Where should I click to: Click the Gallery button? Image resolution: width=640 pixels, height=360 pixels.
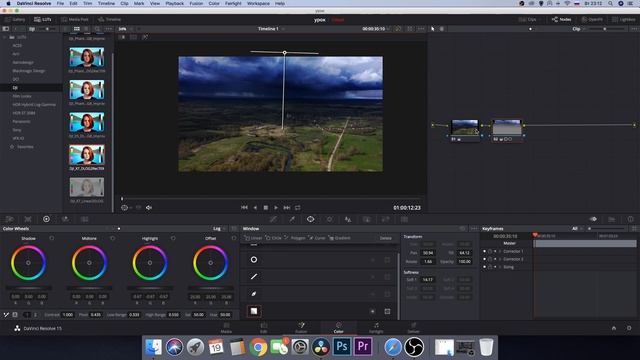[x=15, y=19]
